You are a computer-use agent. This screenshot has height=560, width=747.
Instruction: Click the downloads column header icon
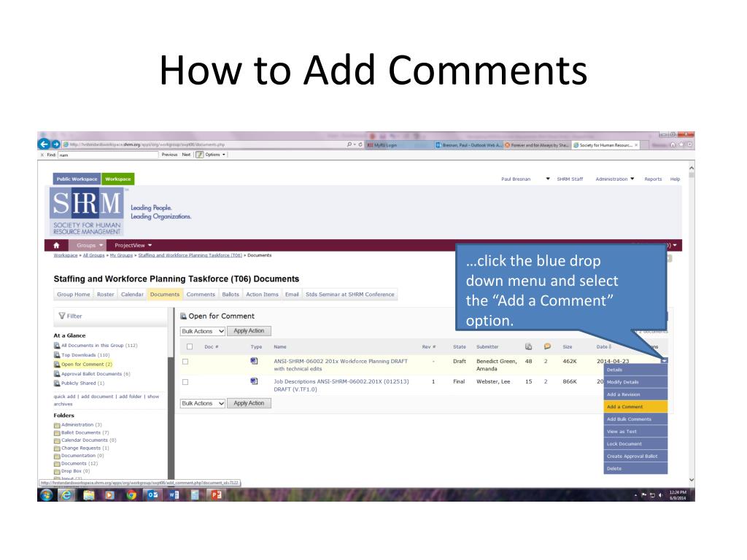coord(528,346)
